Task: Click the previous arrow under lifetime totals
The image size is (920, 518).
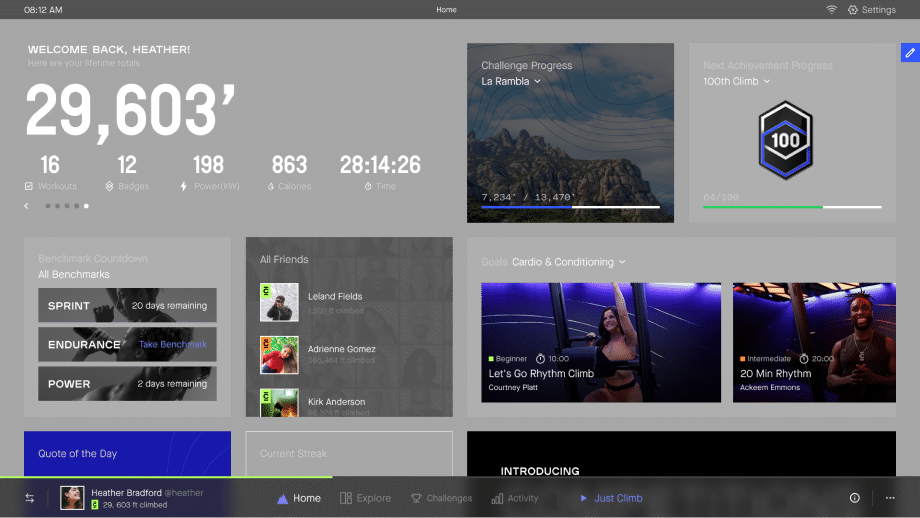Action: pyautogui.click(x=26, y=206)
